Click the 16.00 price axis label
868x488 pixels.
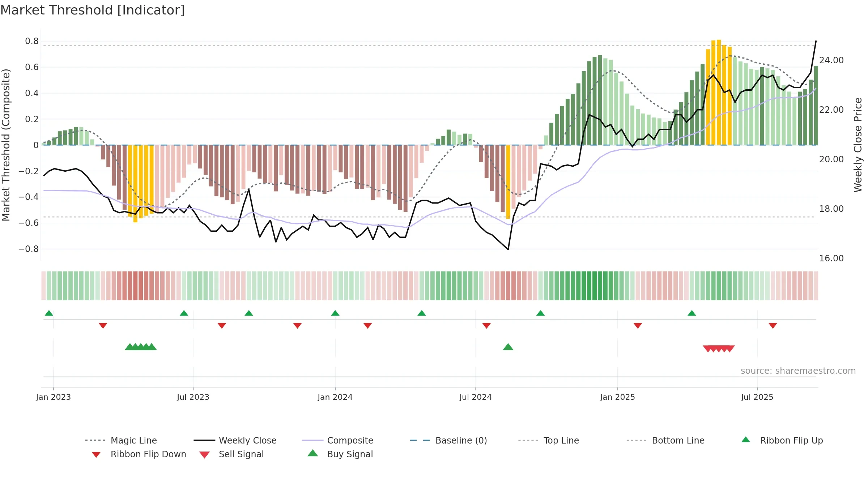tap(831, 258)
